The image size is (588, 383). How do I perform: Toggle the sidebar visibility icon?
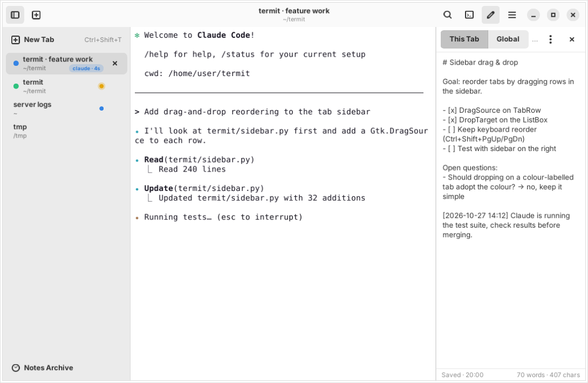15,15
